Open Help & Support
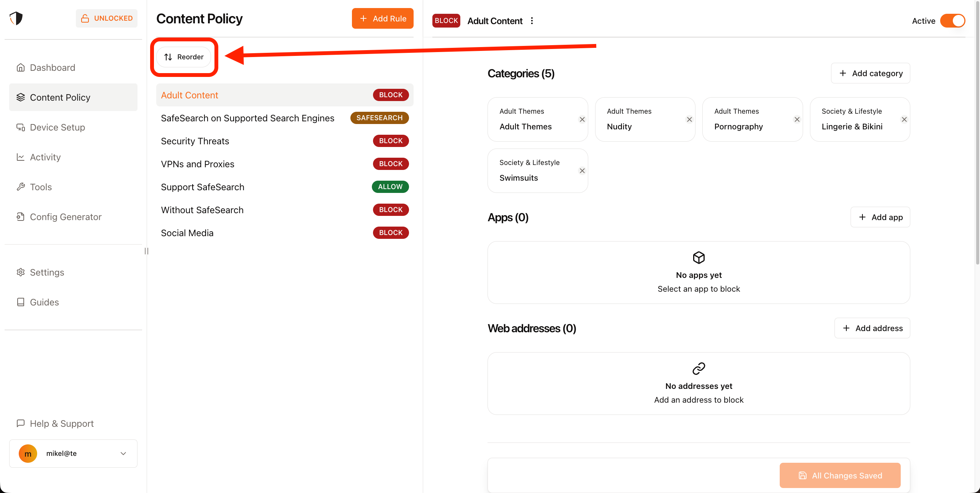The image size is (980, 493). (x=61, y=424)
